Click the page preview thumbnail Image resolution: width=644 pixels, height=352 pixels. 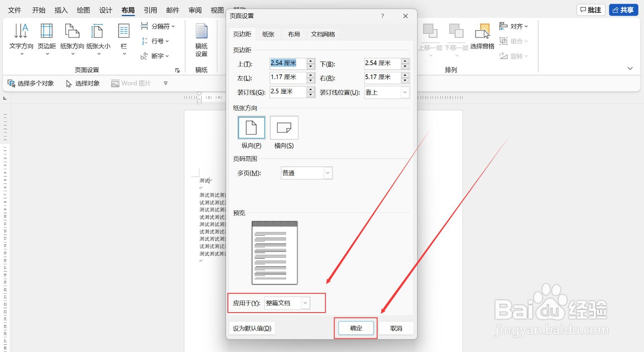(x=275, y=253)
